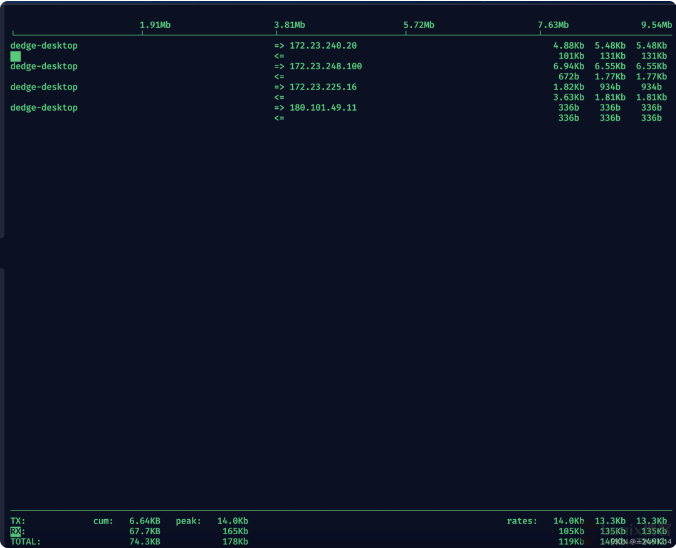676x548 pixels.
Task: Click the 178Kb peak total value
Action: point(235,542)
